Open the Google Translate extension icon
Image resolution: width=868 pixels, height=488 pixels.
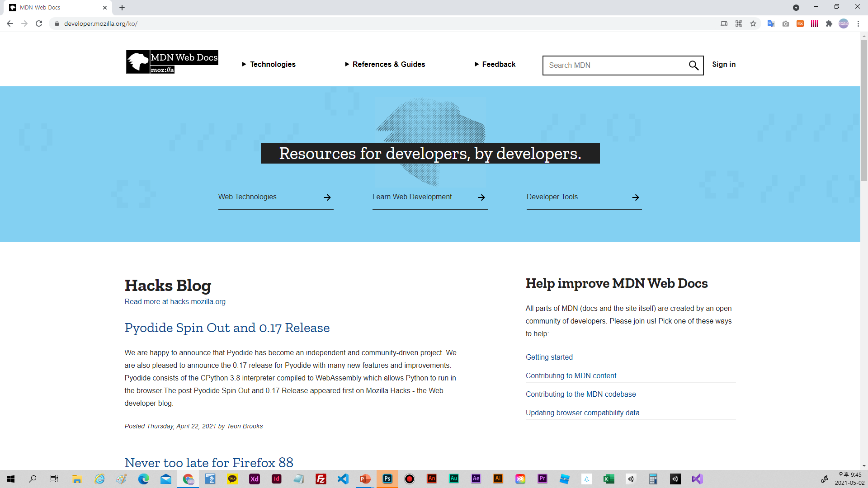[771, 23]
